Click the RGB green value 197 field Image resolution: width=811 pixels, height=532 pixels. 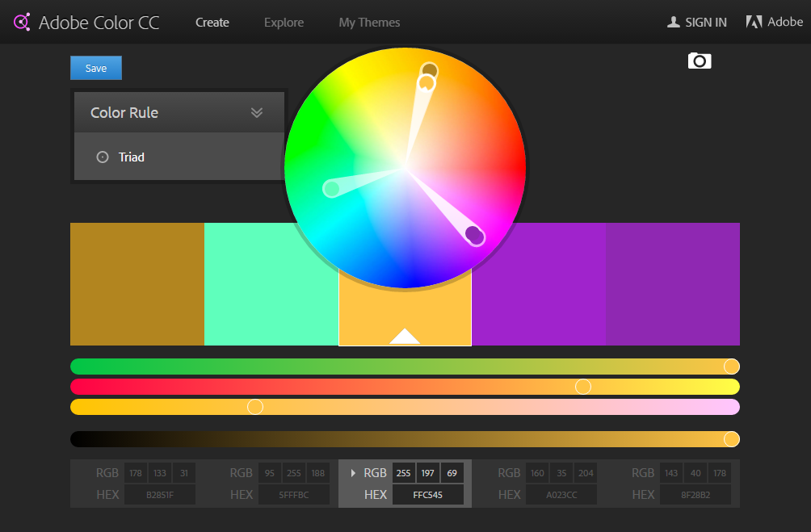click(x=428, y=473)
